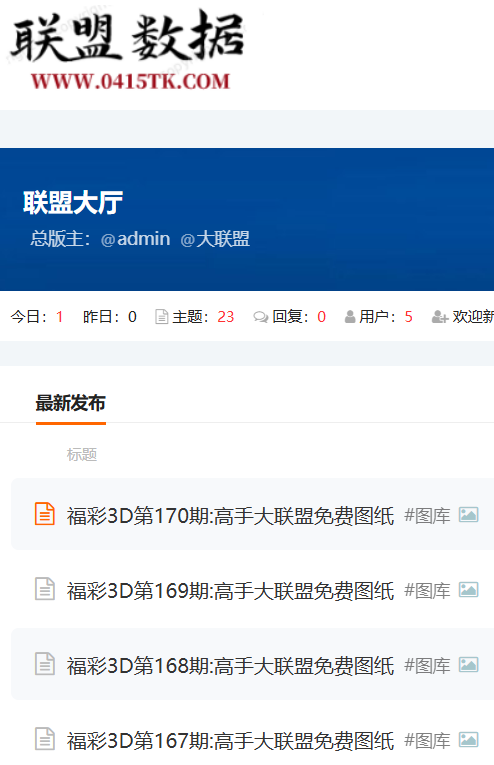The height and width of the screenshot is (765, 494).
Task: Click the 联盟数据 site logo
Action: coord(127,50)
